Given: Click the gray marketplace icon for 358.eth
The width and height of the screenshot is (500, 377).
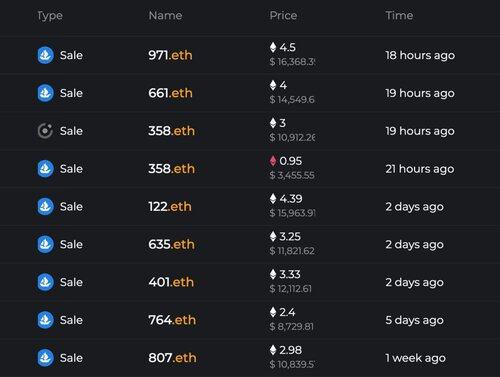Looking at the screenshot, I should 45,131.
